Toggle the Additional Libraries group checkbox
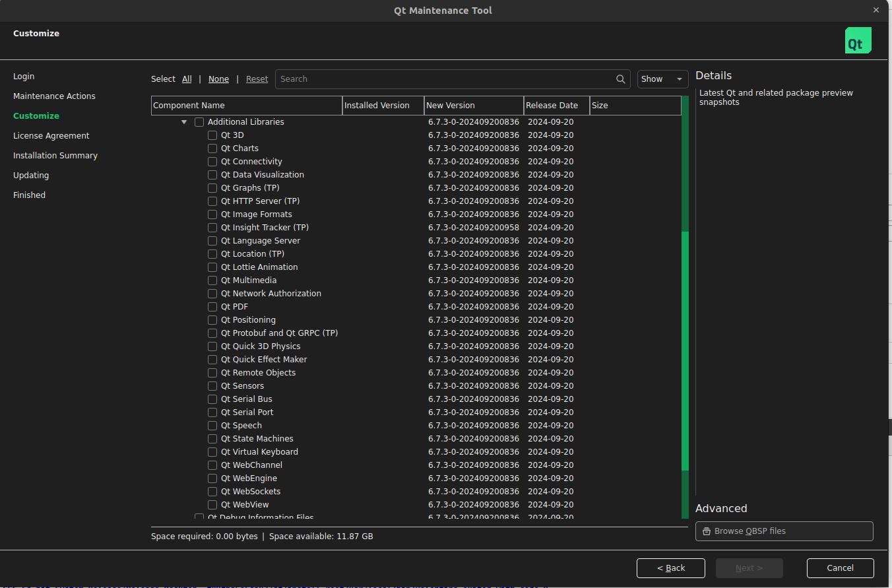Viewport: 892px width, 588px height. coord(199,122)
